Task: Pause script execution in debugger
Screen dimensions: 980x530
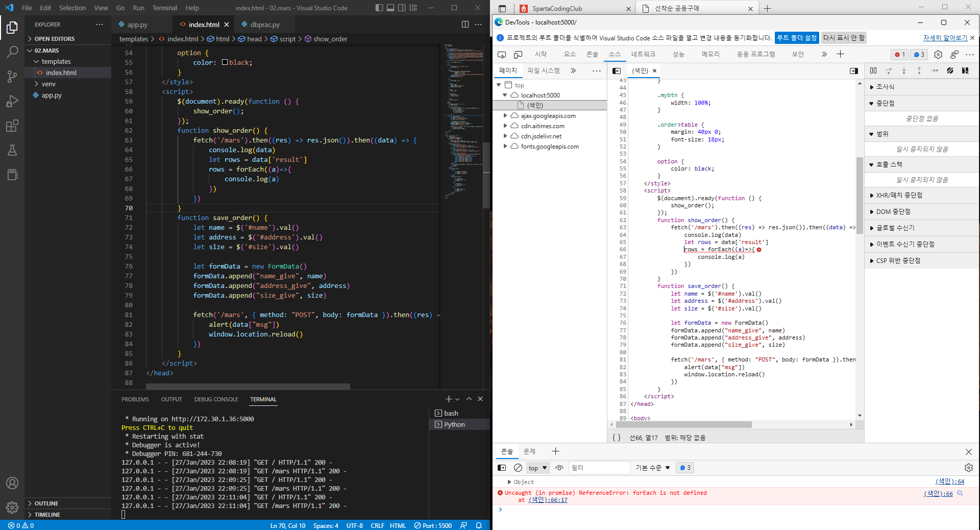Action: click(873, 71)
